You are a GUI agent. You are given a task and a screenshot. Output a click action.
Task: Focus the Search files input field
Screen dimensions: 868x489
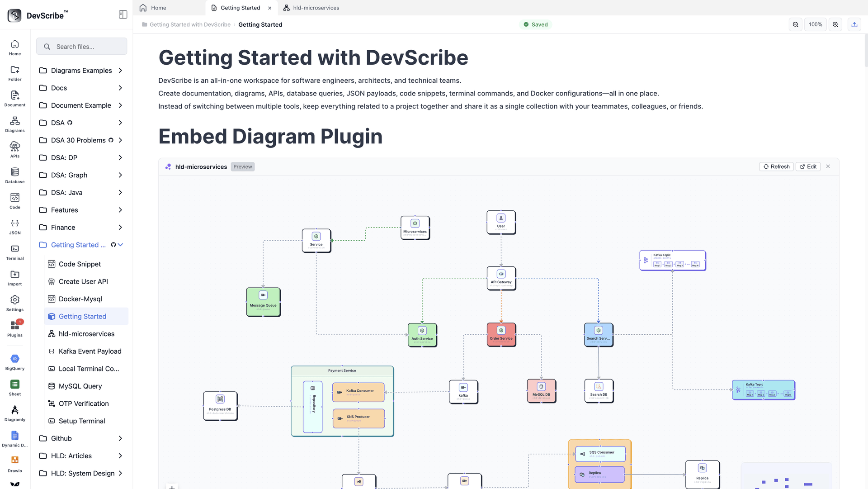(82, 46)
